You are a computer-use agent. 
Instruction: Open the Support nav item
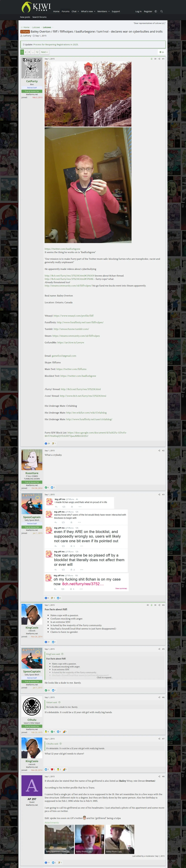pyautogui.click(x=116, y=11)
